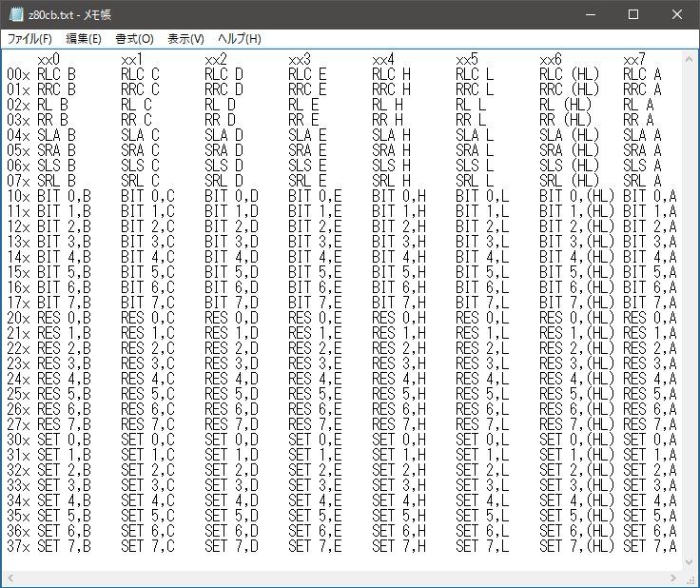Click the text BIT 4,H
The height and width of the screenshot is (588, 700).
coord(399,257)
